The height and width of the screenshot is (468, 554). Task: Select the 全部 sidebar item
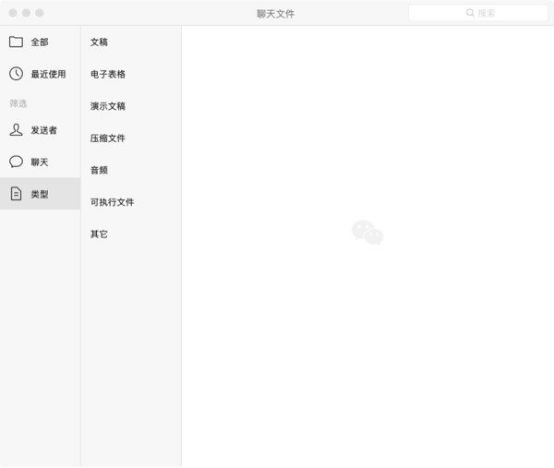40,42
